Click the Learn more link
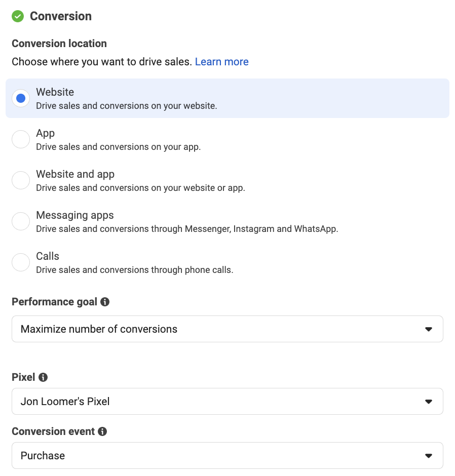 [x=222, y=62]
